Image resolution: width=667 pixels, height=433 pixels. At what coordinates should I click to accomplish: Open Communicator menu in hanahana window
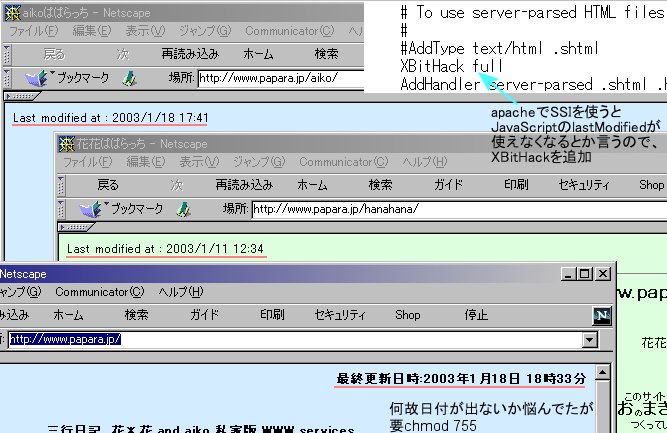pyautogui.click(x=344, y=162)
